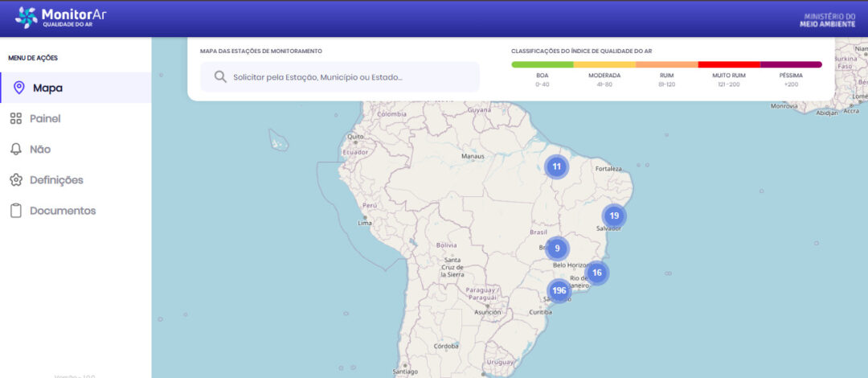The image size is (868, 378).
Task: Click the orange RUIM color segment
Action: coord(667,64)
